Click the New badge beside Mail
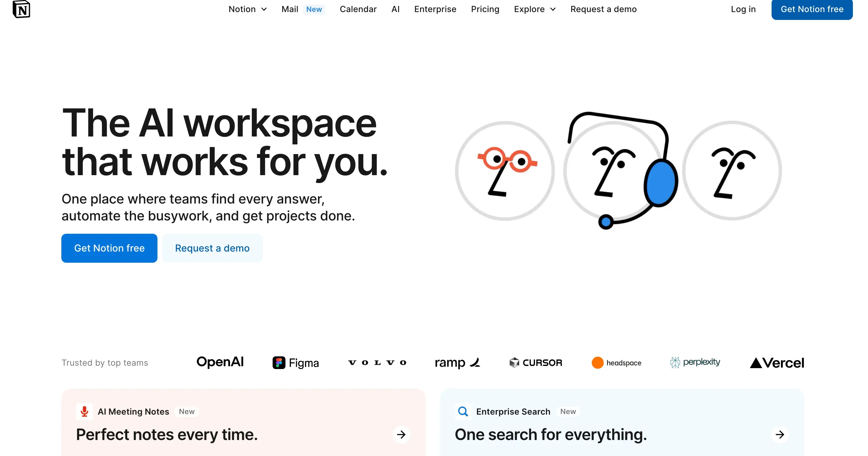Screen dimensions: 868x456 click(314, 9)
